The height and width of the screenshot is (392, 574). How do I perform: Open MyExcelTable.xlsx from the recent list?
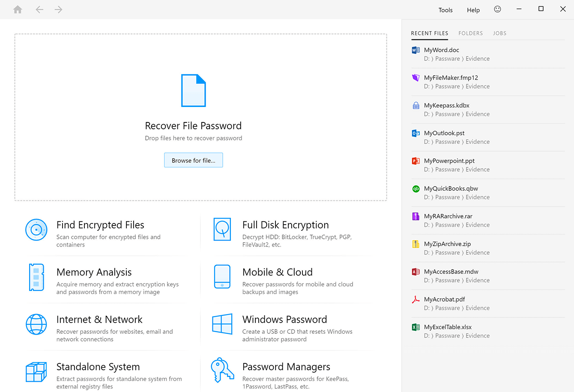[x=448, y=327]
